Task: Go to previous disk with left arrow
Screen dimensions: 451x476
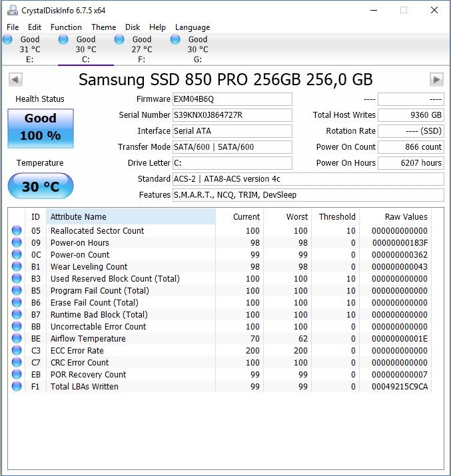Action: point(15,80)
